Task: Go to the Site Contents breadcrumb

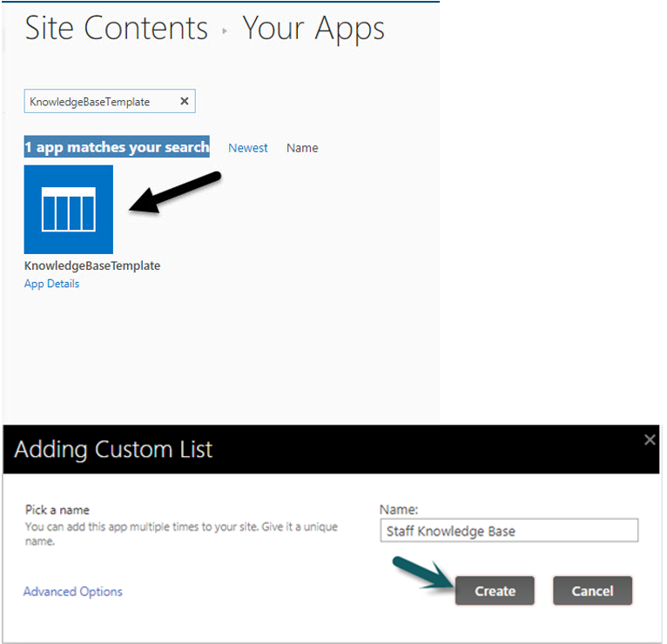Action: [117, 28]
